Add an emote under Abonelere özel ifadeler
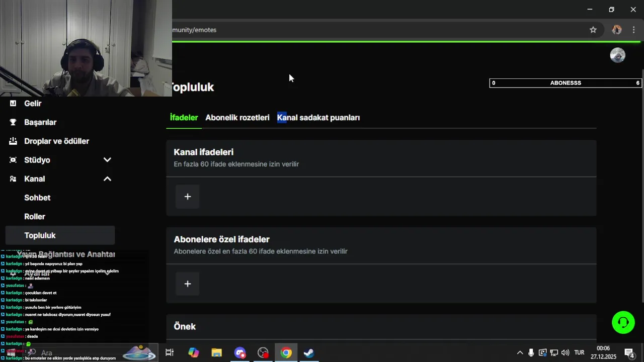 point(188,284)
